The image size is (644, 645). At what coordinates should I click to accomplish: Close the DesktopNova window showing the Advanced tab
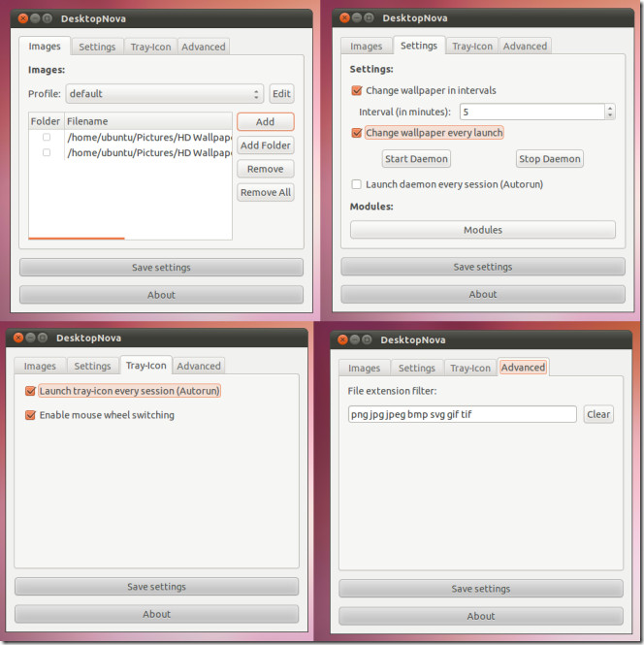342,339
